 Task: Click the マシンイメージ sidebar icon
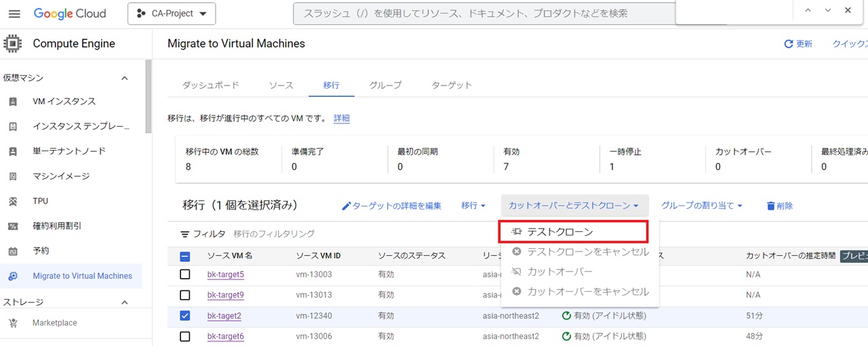[x=12, y=176]
